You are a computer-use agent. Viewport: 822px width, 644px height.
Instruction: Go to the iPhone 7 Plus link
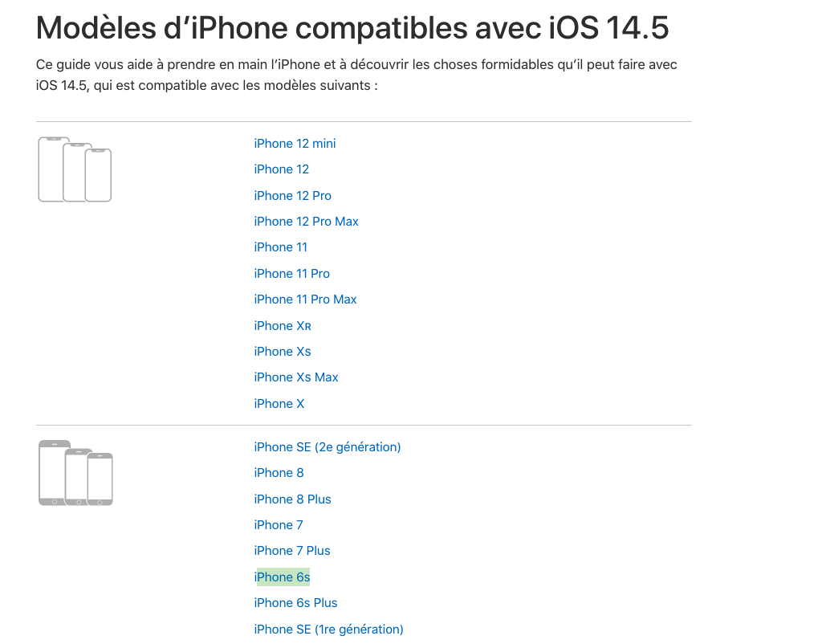tap(292, 551)
